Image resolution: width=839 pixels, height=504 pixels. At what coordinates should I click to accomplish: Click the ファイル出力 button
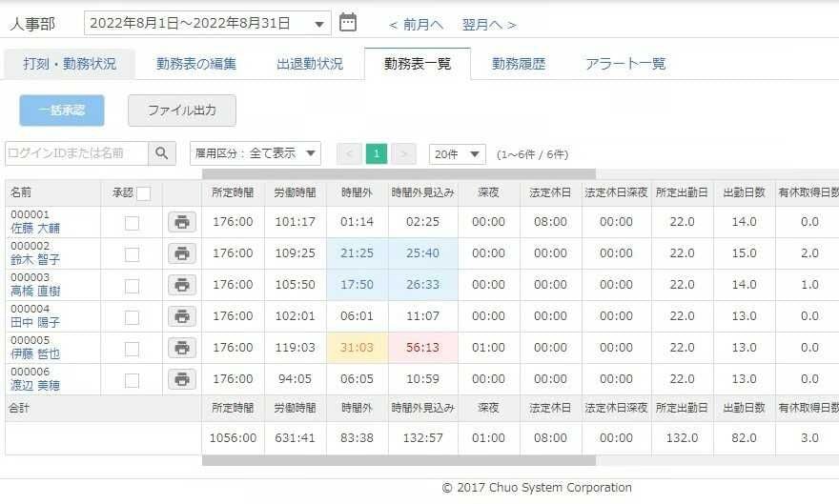[x=181, y=111]
